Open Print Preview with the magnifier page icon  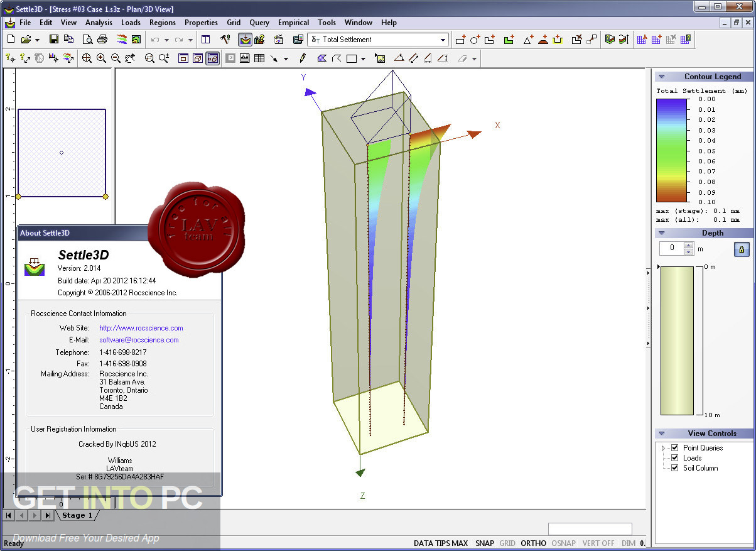pos(88,40)
